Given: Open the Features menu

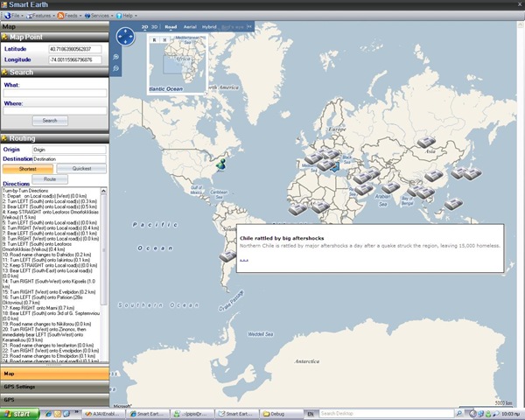Looking at the screenshot, I should pyautogui.click(x=40, y=16).
